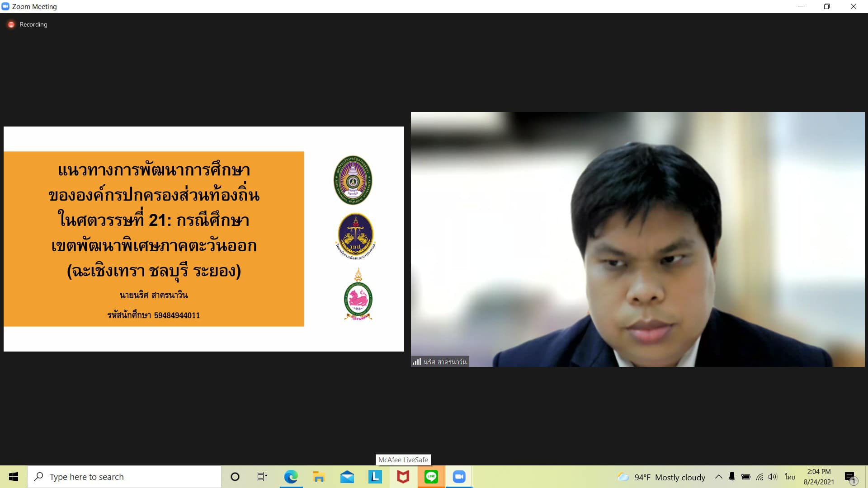868x488 pixels.
Task: Open File Explorer from taskbar
Action: pyautogui.click(x=319, y=477)
